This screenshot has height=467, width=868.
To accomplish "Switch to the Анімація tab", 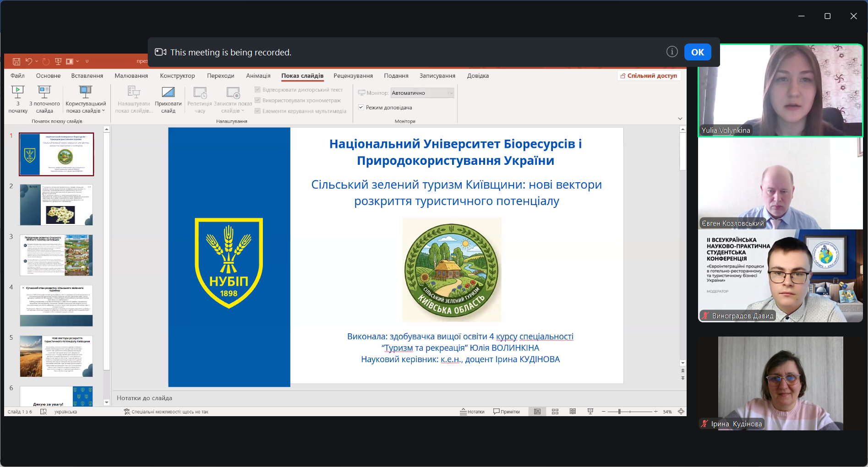I will coord(258,76).
